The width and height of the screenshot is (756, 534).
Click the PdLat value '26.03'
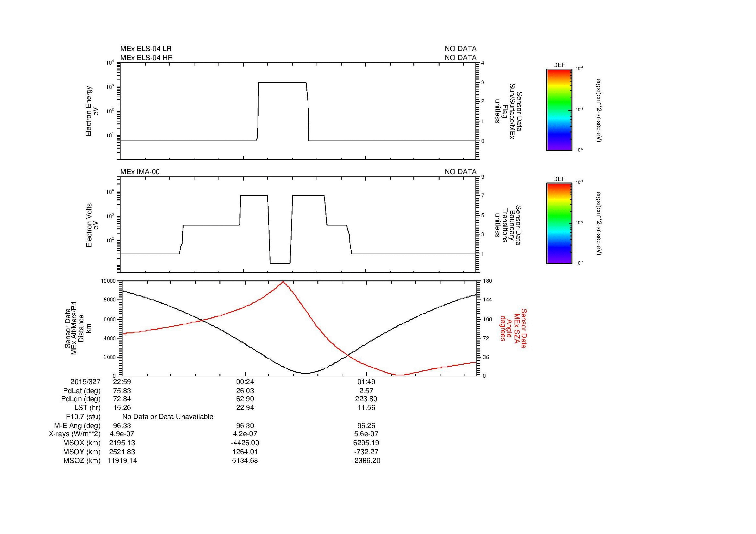tap(245, 391)
